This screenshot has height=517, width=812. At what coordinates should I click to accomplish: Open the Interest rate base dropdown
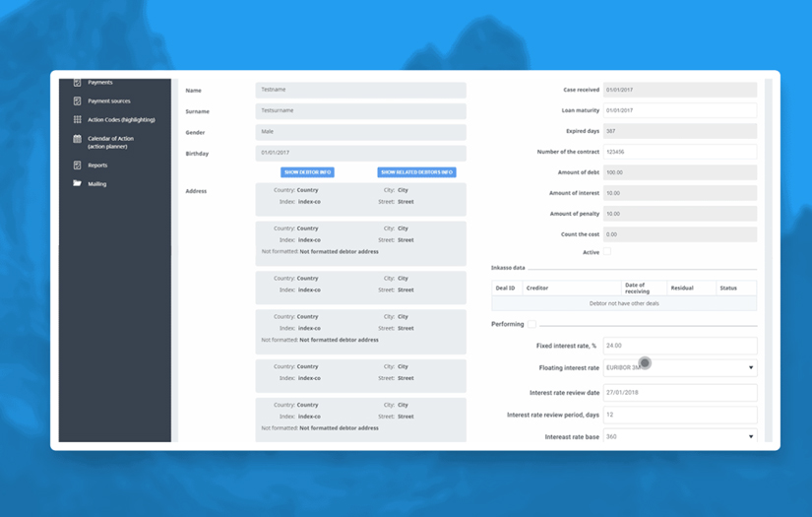[x=680, y=435]
